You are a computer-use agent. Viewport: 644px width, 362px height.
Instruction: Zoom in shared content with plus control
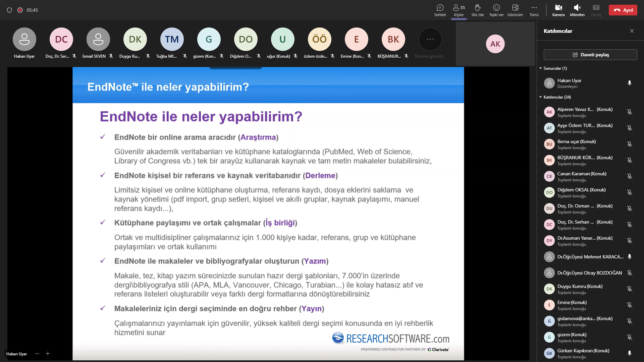pyautogui.click(x=48, y=354)
